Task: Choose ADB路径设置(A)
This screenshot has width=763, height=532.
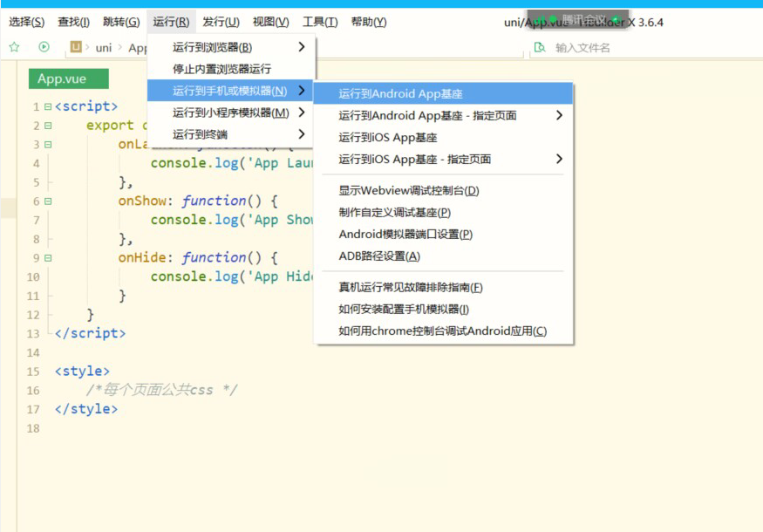Action: (x=443, y=256)
